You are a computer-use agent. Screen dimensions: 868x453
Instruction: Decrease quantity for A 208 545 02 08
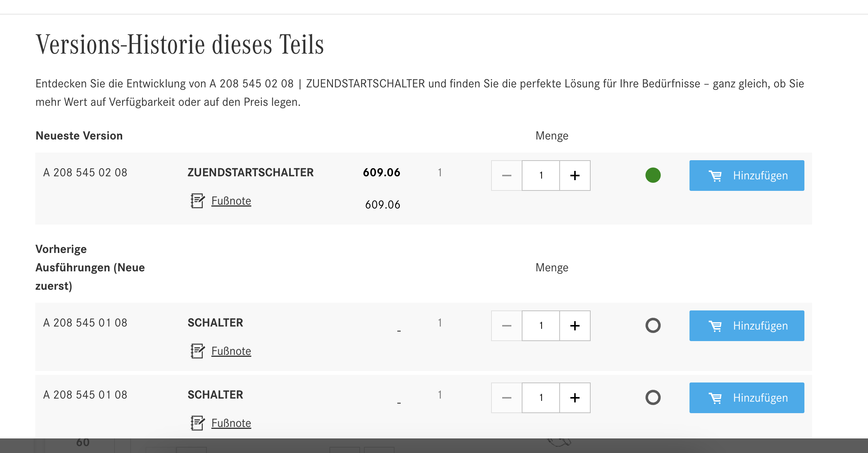click(507, 176)
